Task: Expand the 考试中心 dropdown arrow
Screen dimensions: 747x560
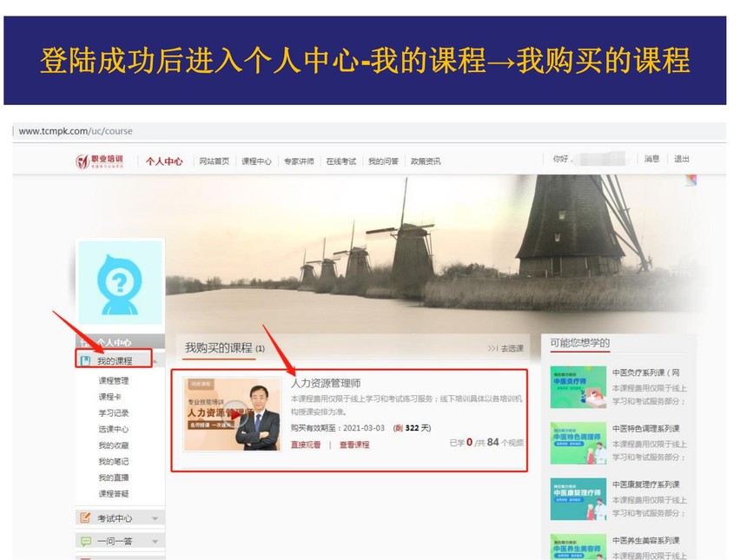Action: pyautogui.click(x=155, y=518)
